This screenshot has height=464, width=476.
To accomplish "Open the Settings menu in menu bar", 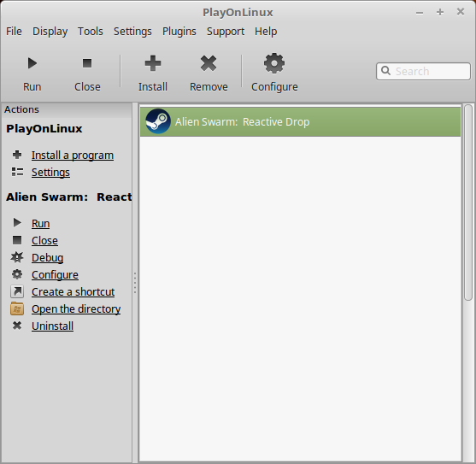I will coord(132,32).
